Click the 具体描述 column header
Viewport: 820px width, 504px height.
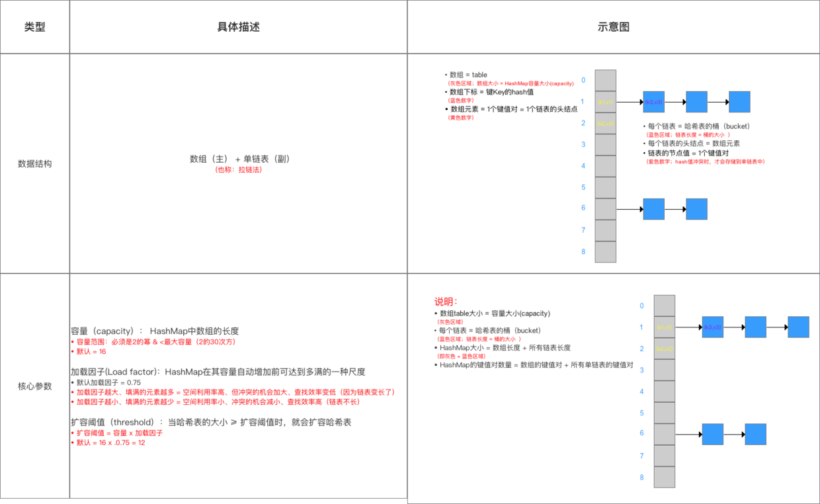click(x=238, y=26)
